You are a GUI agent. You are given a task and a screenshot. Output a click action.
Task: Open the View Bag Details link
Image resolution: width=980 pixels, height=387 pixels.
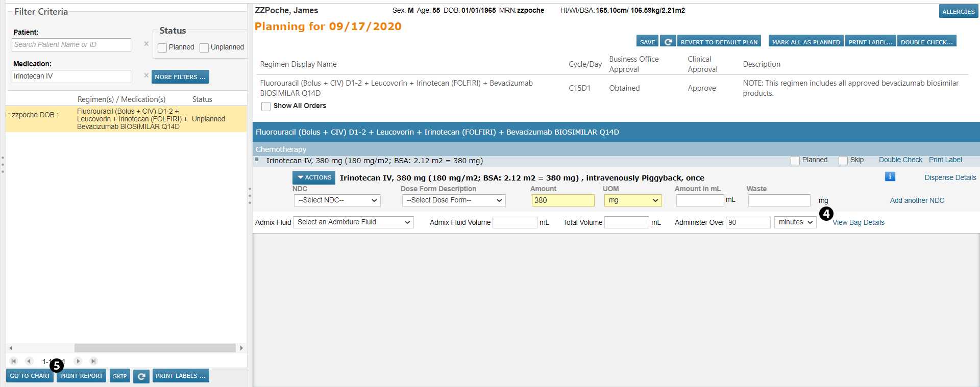[x=858, y=222]
